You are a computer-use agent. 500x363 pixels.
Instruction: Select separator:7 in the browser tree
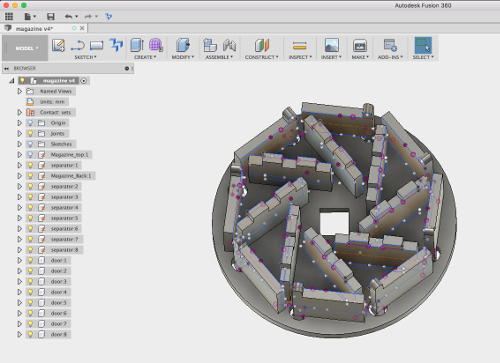point(64,239)
